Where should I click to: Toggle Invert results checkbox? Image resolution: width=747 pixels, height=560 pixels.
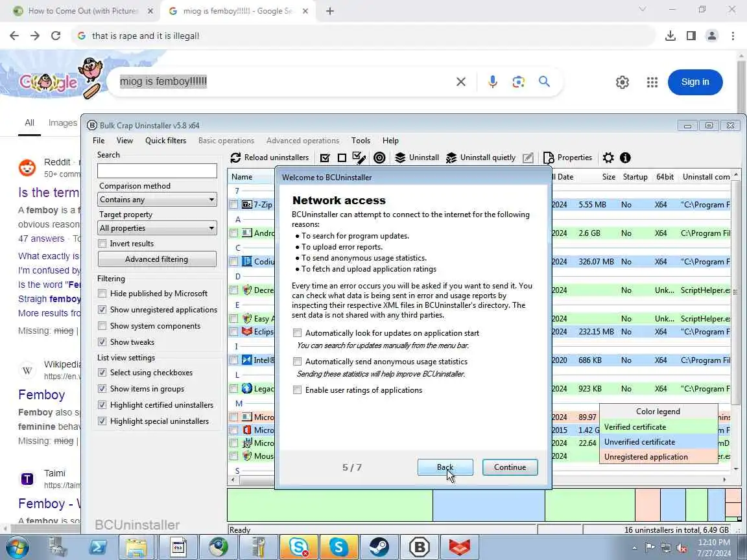102,243
